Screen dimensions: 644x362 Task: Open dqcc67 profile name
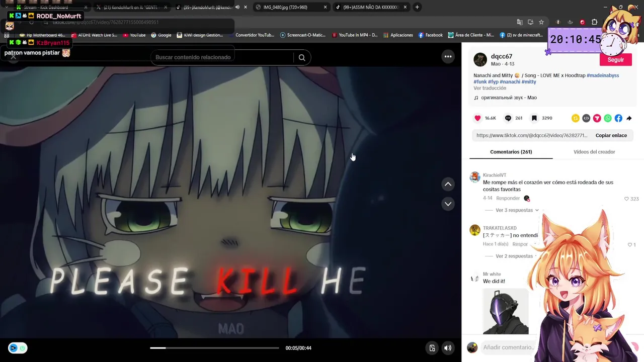click(502, 56)
